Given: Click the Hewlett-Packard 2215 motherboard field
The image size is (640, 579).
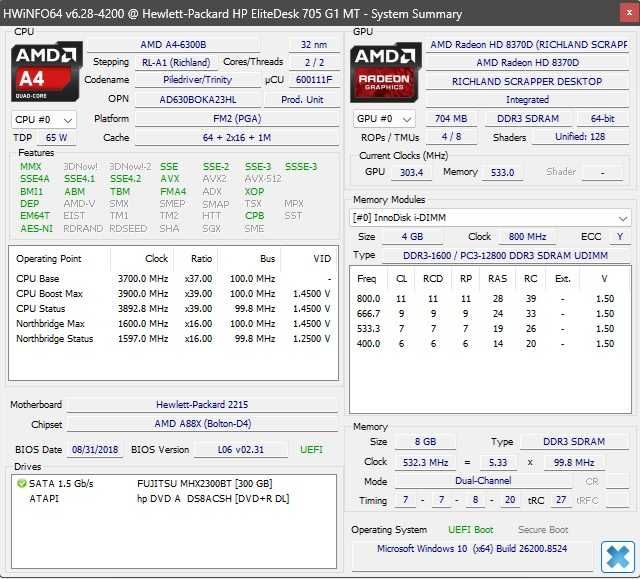Looking at the screenshot, I should (202, 405).
